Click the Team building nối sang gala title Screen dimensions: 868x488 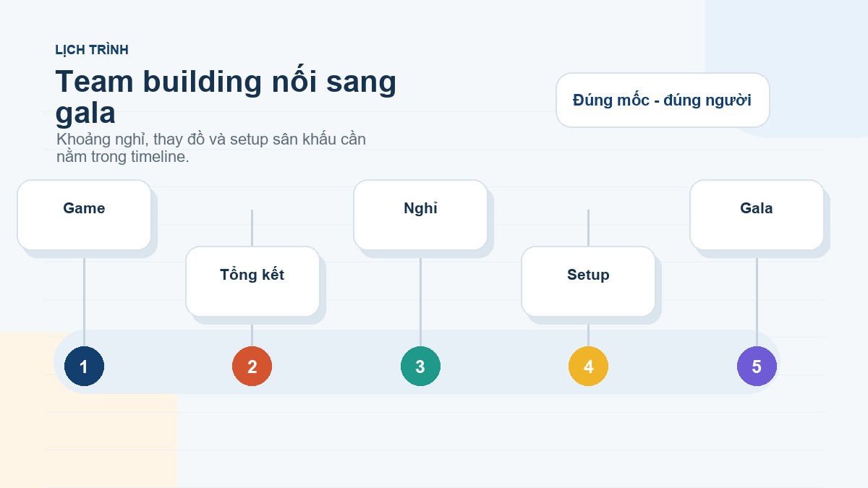click(x=226, y=97)
